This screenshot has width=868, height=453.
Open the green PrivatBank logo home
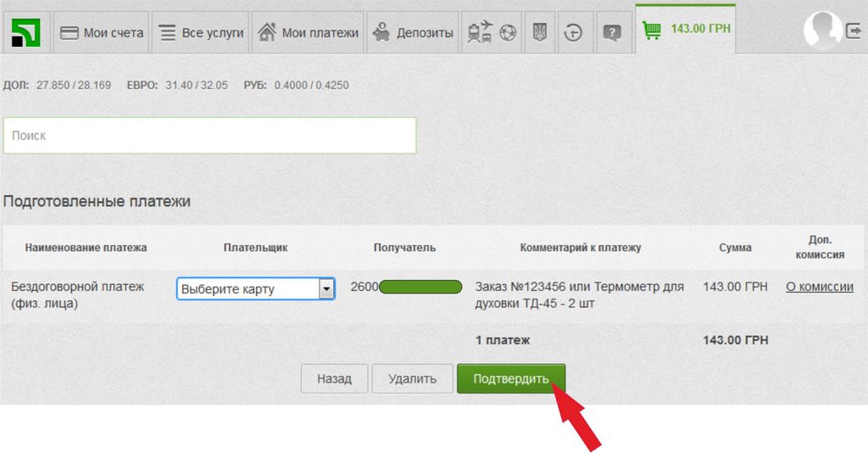(26, 33)
